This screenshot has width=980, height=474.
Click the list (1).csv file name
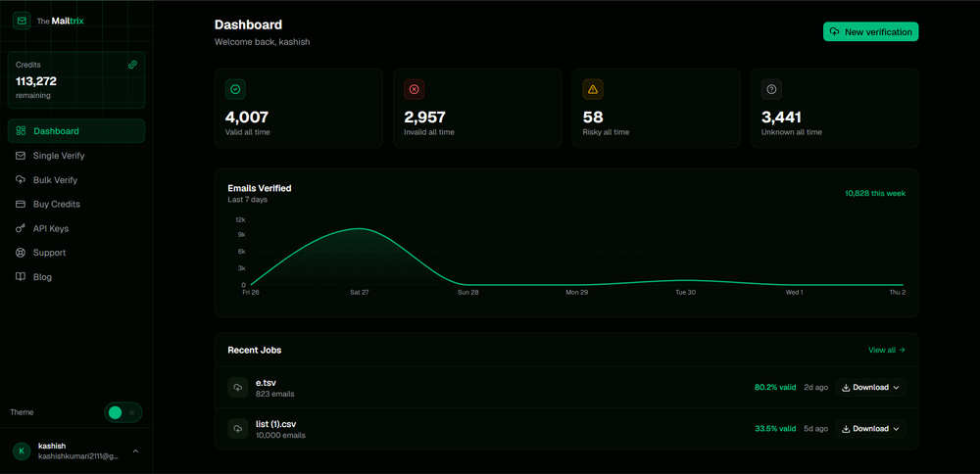pos(276,423)
